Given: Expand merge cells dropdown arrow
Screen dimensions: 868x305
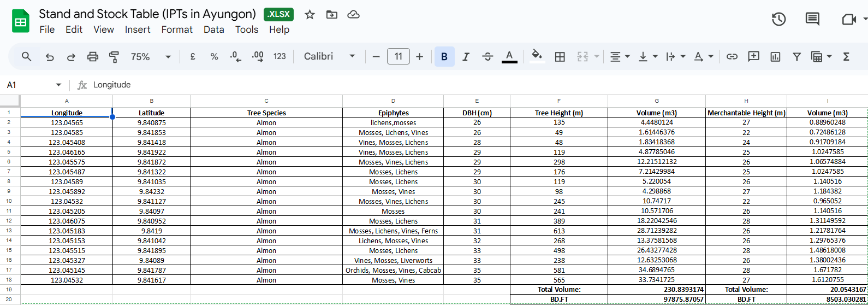Looking at the screenshot, I should pyautogui.click(x=596, y=56).
